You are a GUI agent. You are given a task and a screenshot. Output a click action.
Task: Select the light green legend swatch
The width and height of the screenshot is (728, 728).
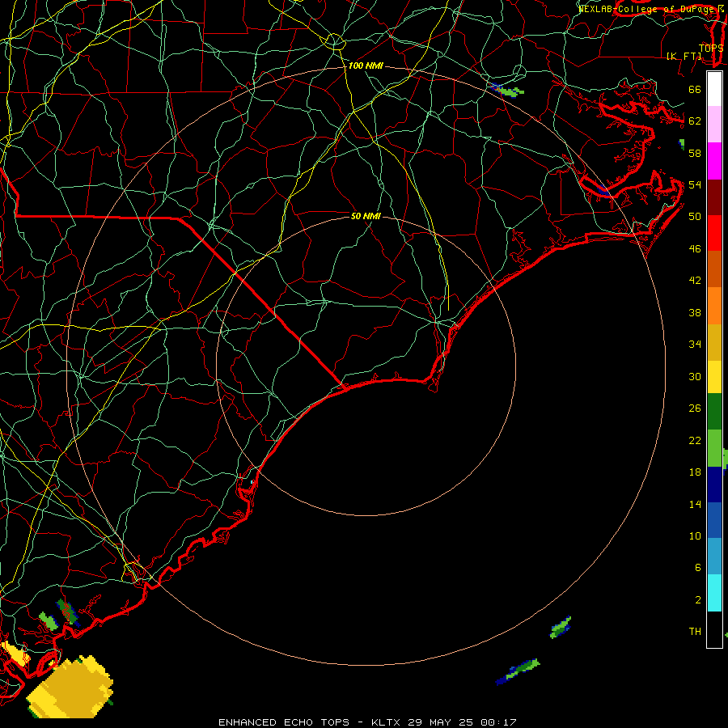pyautogui.click(x=714, y=448)
